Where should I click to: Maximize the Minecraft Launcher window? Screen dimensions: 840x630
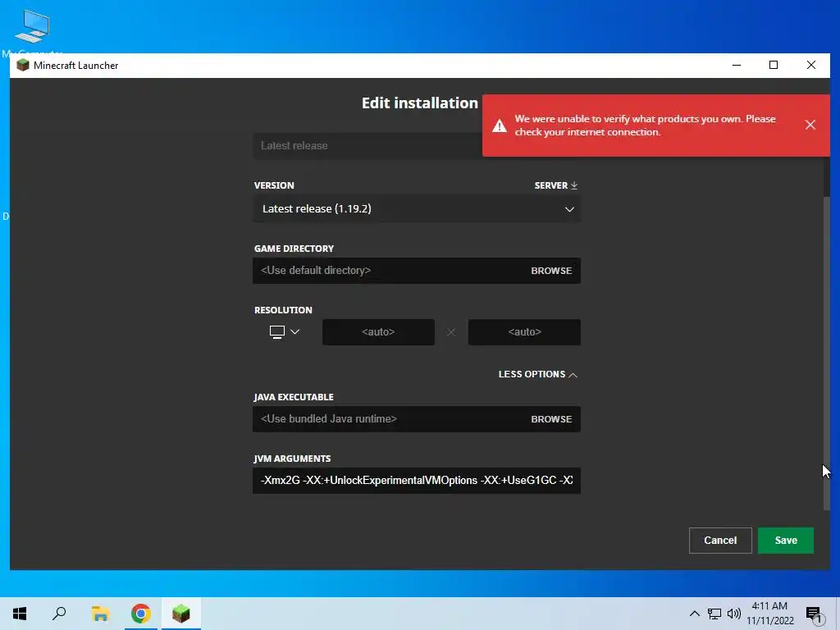pos(774,65)
